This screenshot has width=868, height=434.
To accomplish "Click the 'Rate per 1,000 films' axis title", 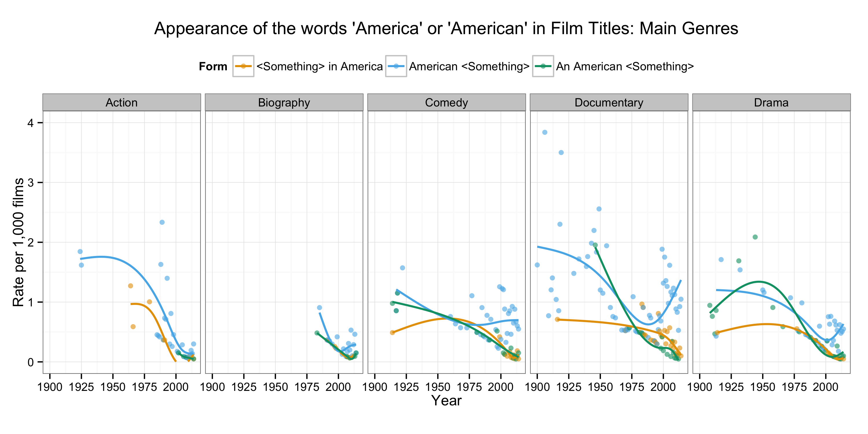I will tap(18, 242).
